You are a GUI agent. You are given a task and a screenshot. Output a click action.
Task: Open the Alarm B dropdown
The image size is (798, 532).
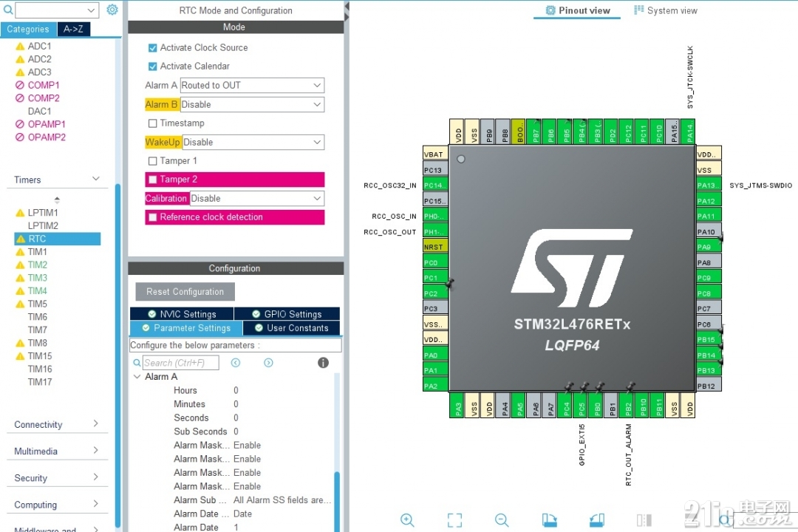[253, 104]
